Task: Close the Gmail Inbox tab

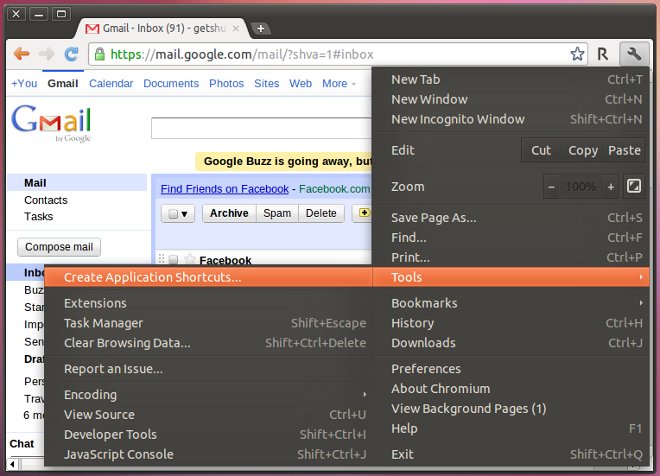Action: [236, 28]
